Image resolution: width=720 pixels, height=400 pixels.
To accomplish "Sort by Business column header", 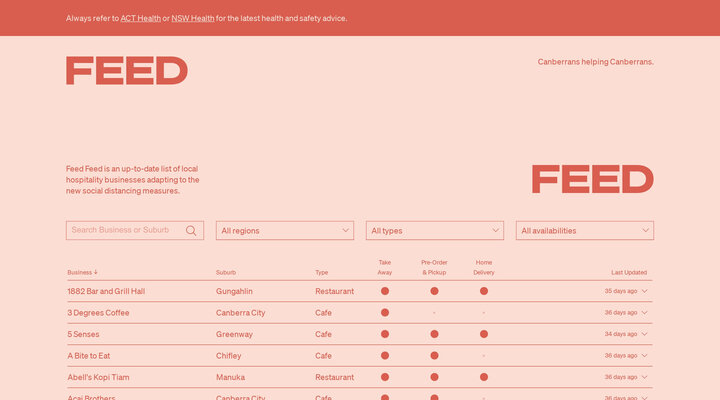I will (82, 272).
